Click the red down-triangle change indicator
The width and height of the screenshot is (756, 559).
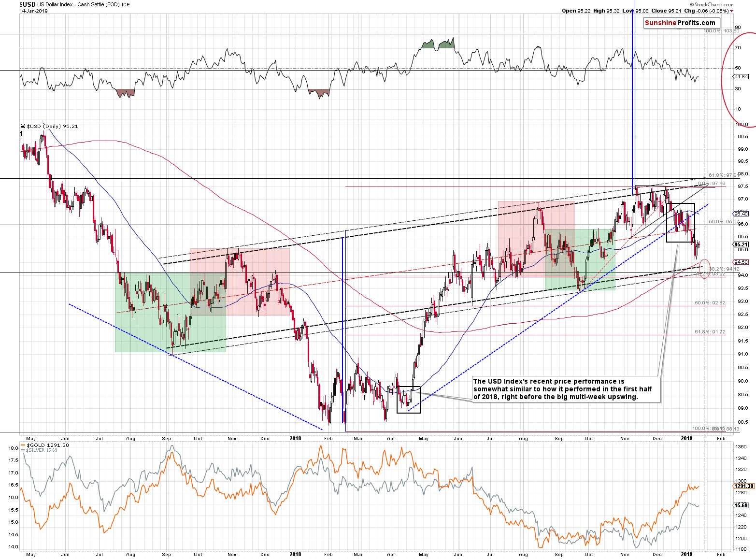(x=731, y=11)
